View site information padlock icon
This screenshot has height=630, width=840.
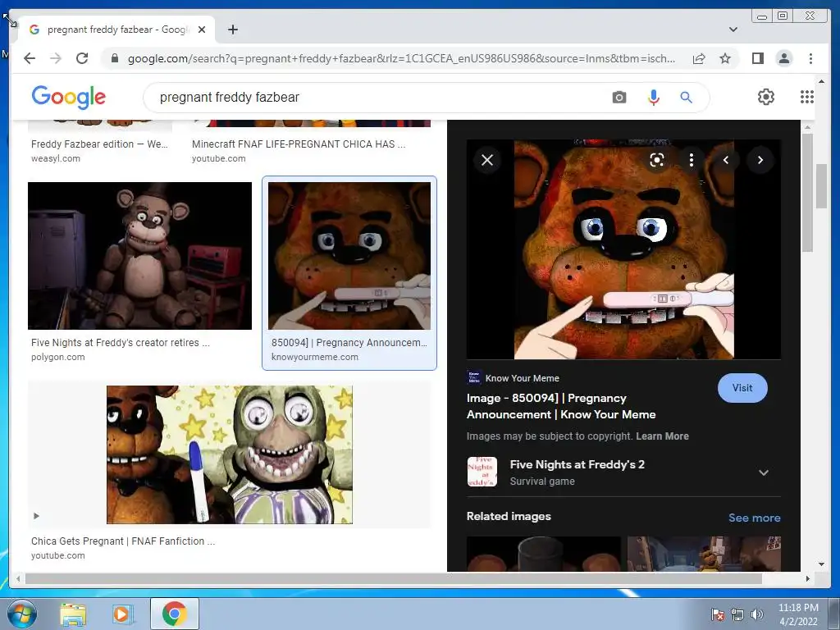point(114,58)
